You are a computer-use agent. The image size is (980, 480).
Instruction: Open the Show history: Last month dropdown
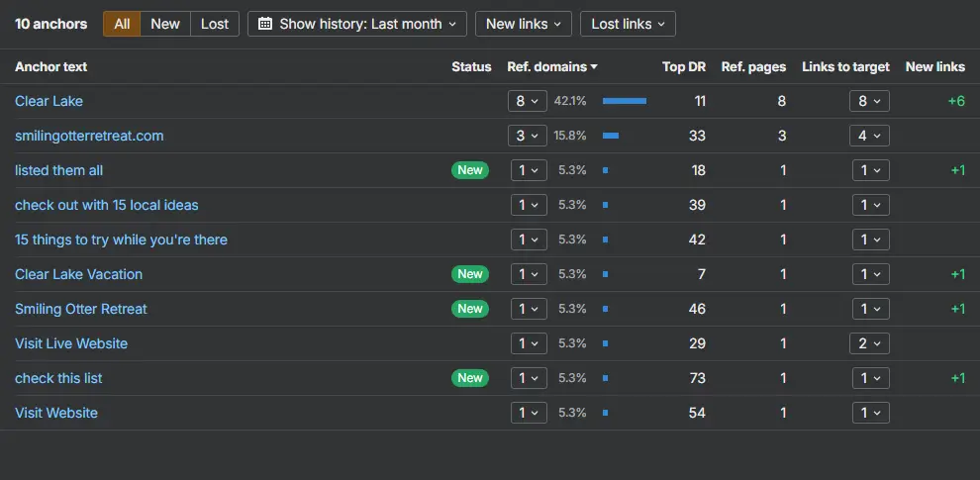click(357, 24)
